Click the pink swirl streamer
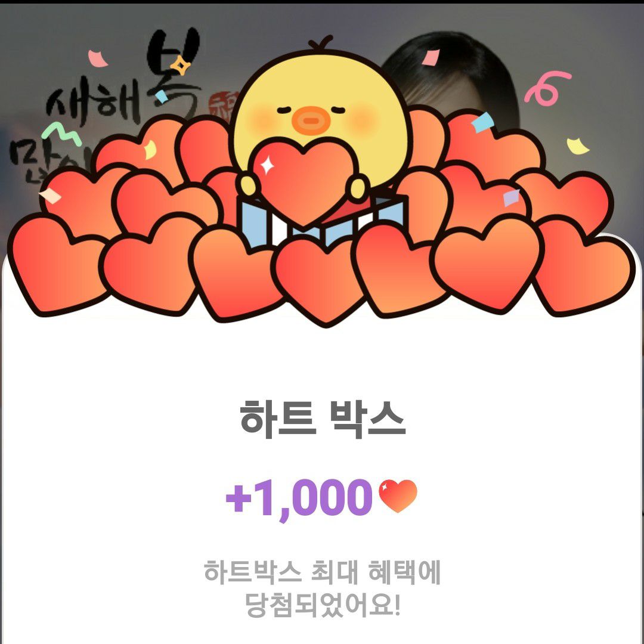Image resolution: width=644 pixels, height=644 pixels. 547,88
